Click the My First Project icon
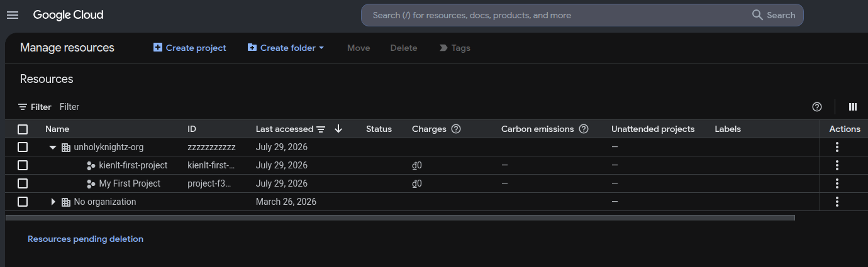 (91, 184)
